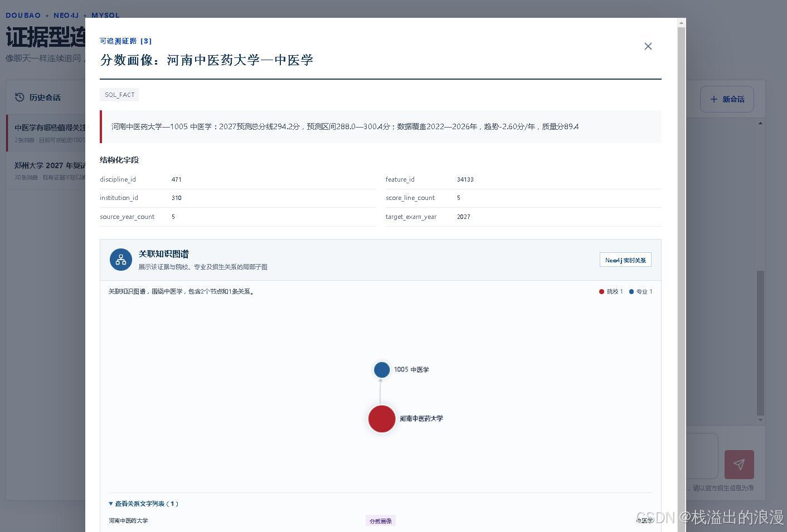Click the blue 专业 1 legend dot
This screenshot has height=532, width=787.
pyautogui.click(x=631, y=291)
